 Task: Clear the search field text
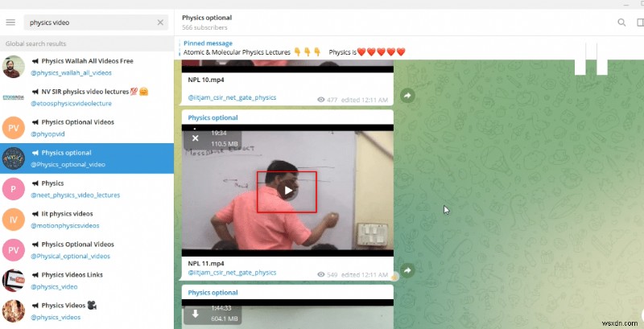(x=160, y=23)
